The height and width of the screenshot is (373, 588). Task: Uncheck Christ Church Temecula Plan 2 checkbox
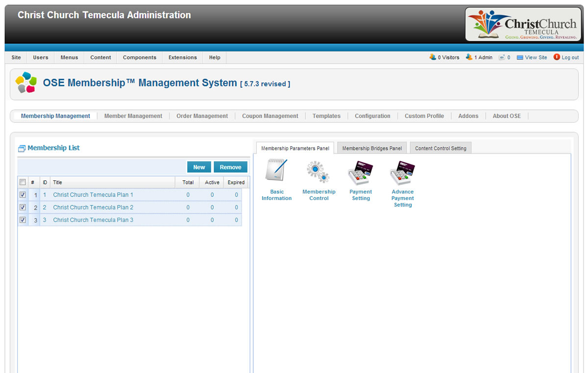coord(23,207)
